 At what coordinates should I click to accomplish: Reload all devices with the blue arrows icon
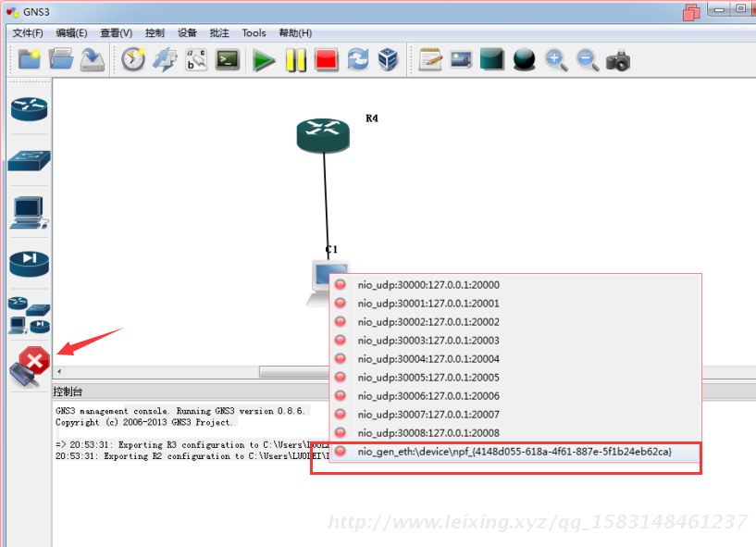358,60
